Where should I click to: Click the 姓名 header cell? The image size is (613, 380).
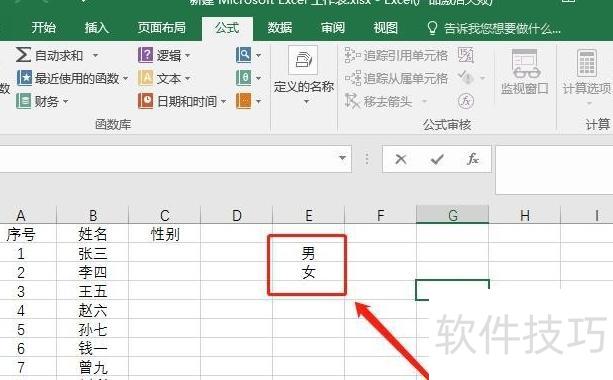(93, 234)
